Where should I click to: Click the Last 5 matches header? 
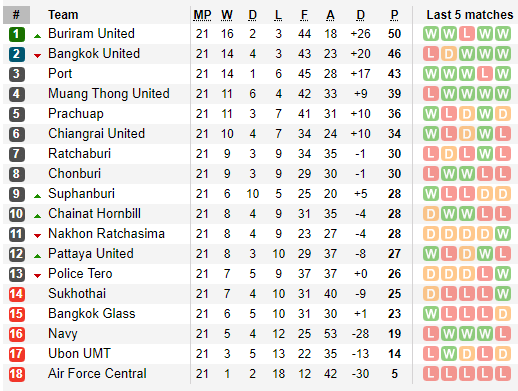[470, 15]
